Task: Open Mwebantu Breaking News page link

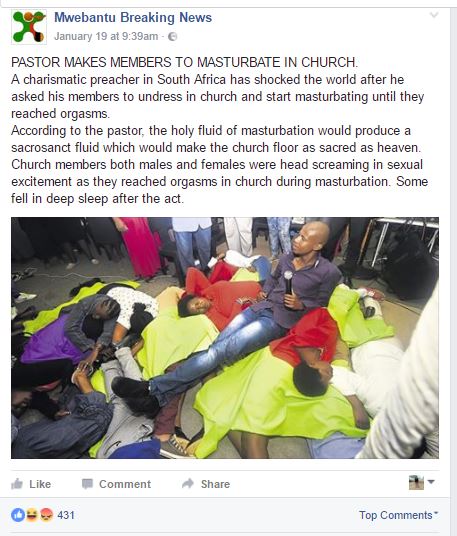Action: pos(133,17)
